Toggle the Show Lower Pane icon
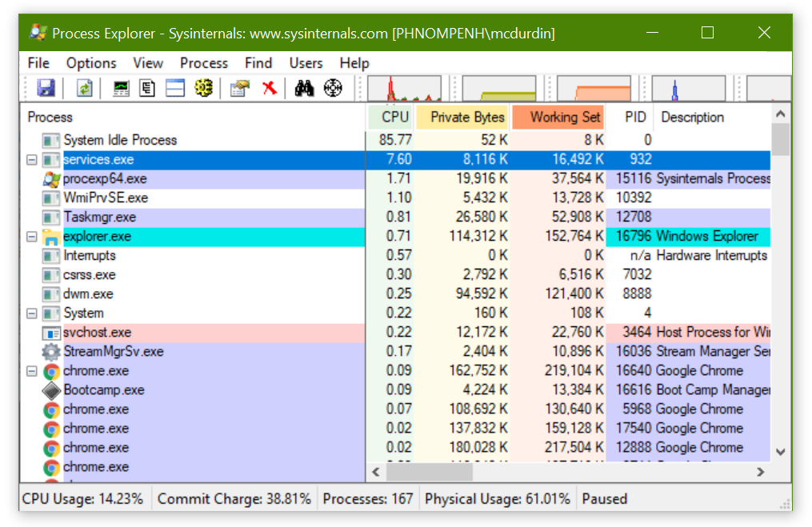This screenshot has width=812, height=527. (175, 89)
